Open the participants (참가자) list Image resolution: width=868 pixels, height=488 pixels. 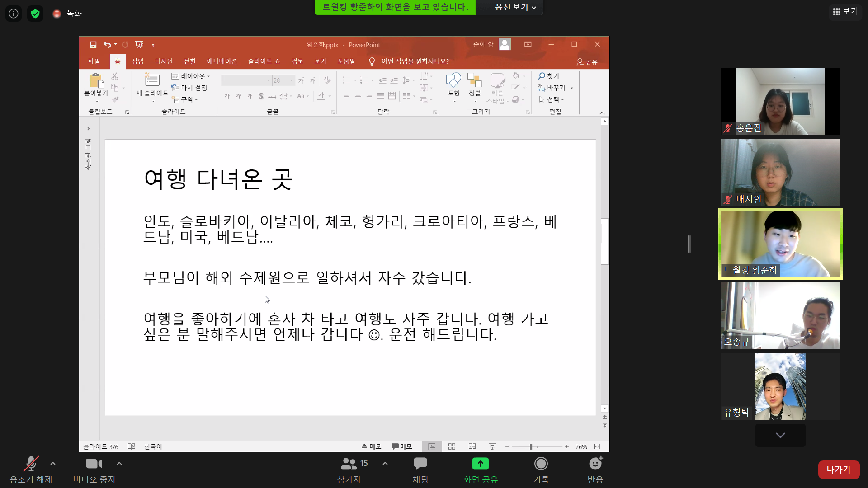[349, 464]
